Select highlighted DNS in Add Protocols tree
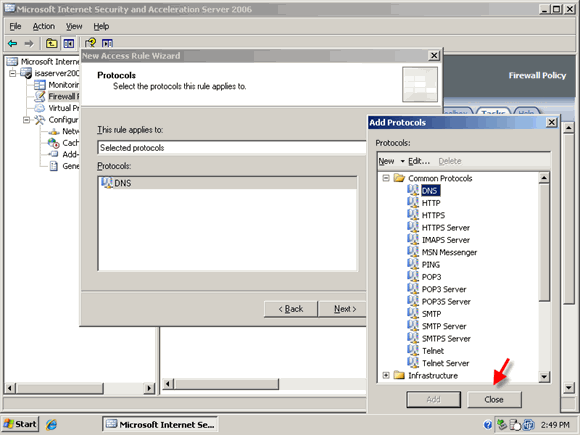The image size is (580, 435). point(430,190)
